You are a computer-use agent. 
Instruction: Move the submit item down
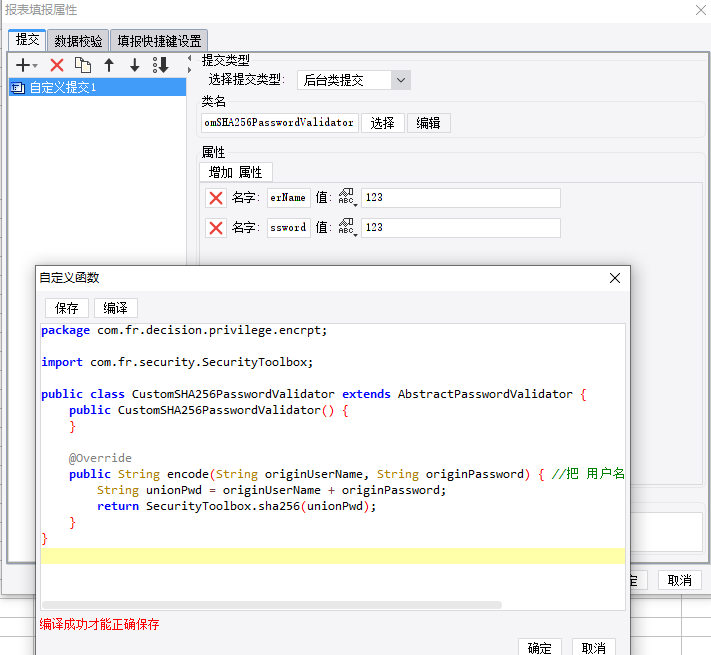[x=134, y=65]
